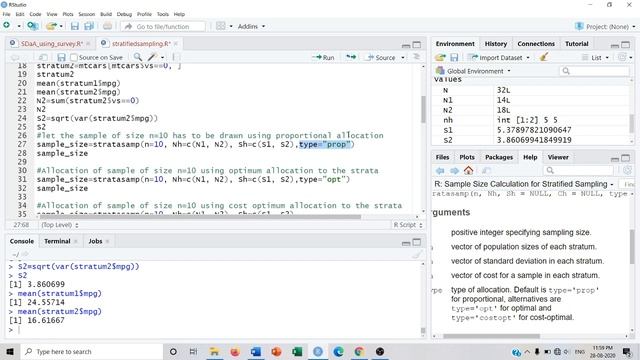Save current document in main toolbar

74,26
